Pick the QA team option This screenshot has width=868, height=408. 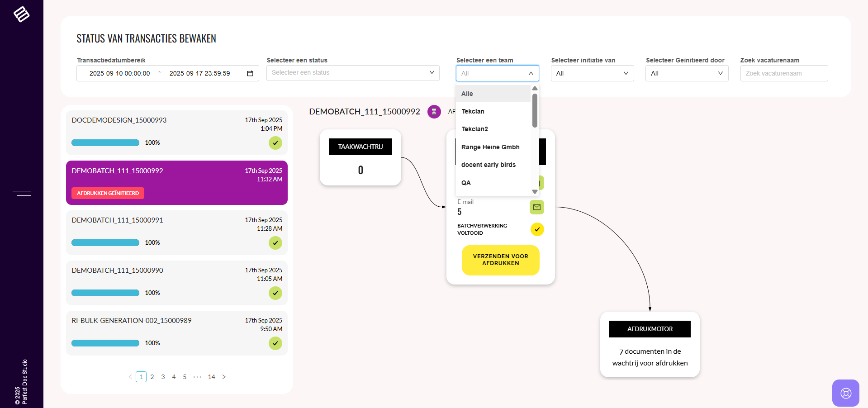(466, 183)
